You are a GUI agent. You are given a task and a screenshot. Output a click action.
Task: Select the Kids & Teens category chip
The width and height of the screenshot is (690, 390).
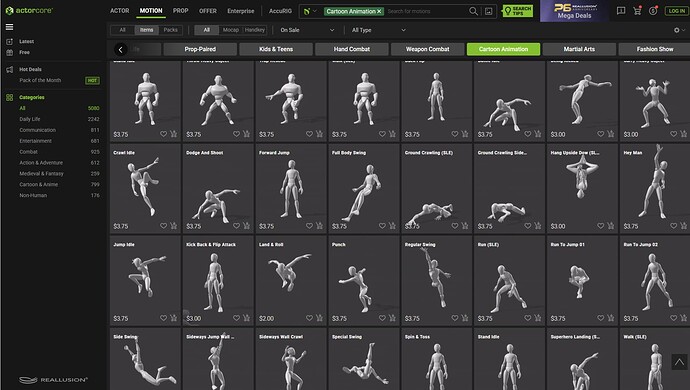276,49
